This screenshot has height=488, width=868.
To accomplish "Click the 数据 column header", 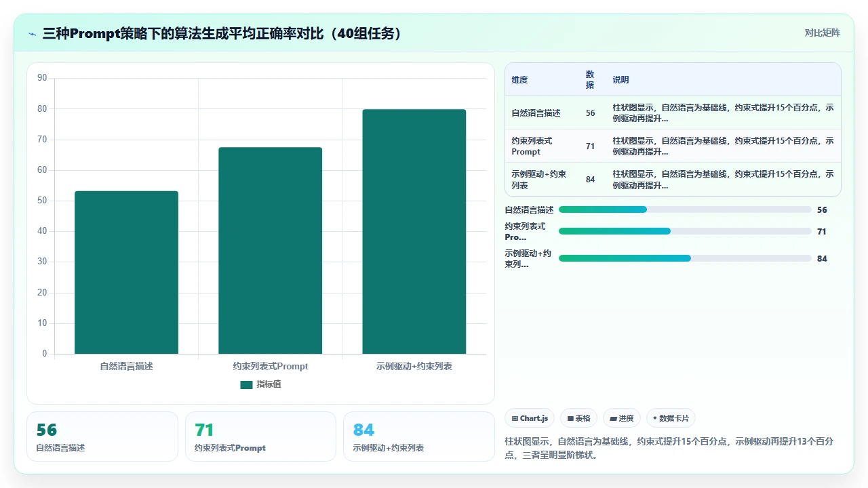I will (x=590, y=79).
